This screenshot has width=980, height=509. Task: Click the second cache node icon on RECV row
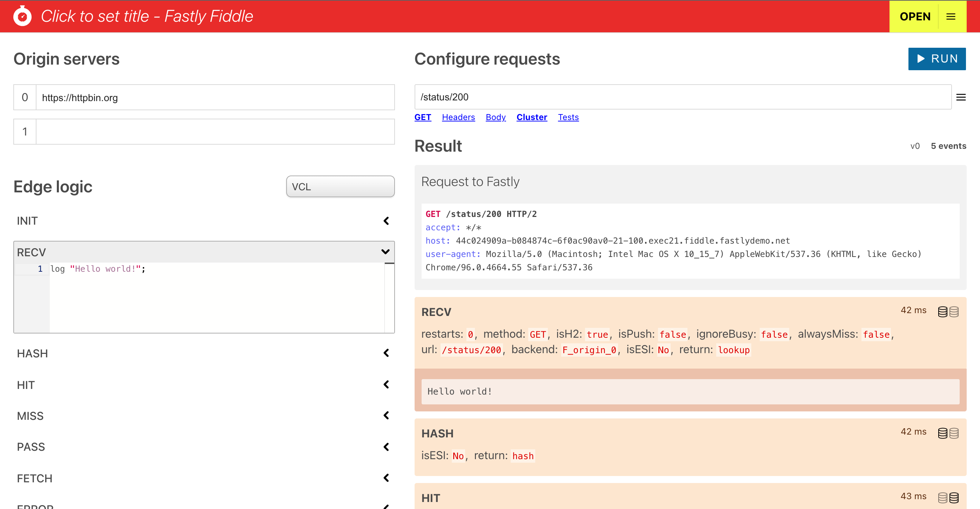[x=954, y=311]
